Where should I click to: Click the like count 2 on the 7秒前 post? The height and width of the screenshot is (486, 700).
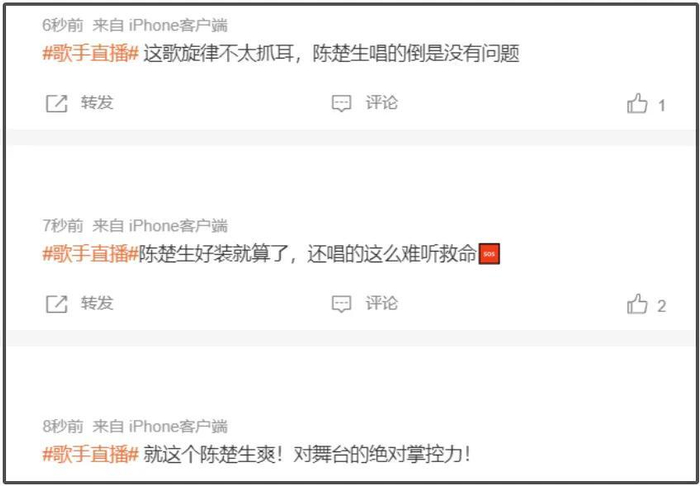(x=662, y=306)
